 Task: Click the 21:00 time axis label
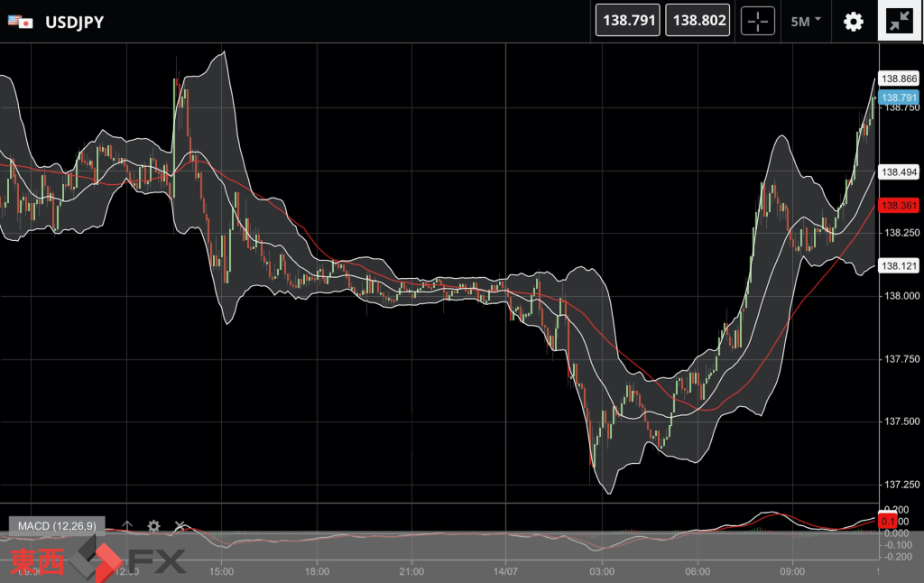(x=411, y=571)
